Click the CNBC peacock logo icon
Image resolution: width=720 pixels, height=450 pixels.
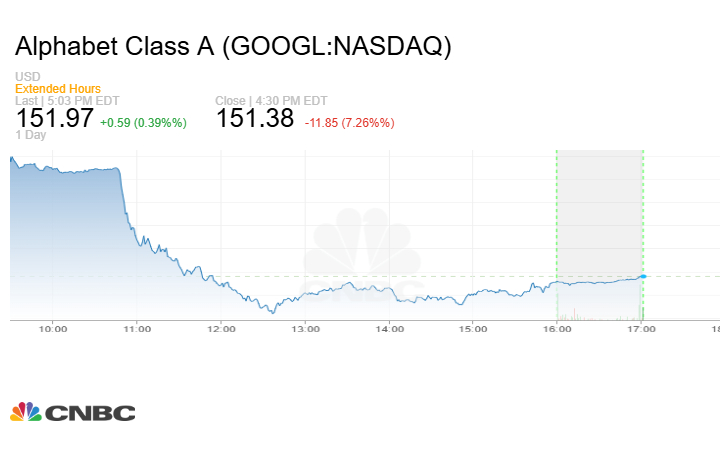coord(25,412)
